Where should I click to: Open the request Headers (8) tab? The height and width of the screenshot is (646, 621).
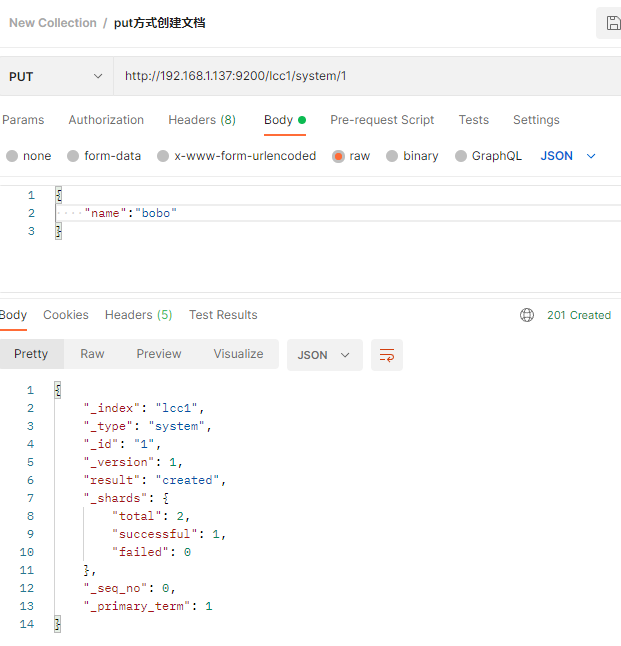pos(202,120)
